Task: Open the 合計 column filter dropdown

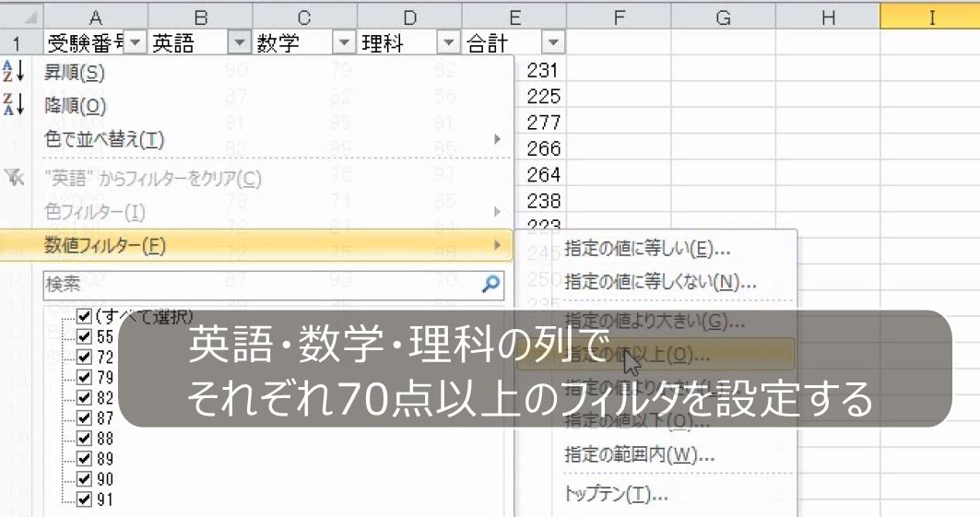Action: 553,42
